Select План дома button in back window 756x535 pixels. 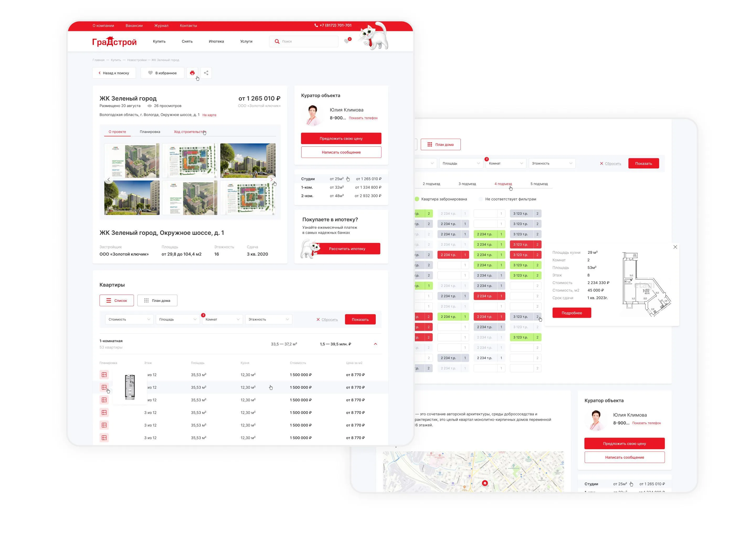[440, 144]
